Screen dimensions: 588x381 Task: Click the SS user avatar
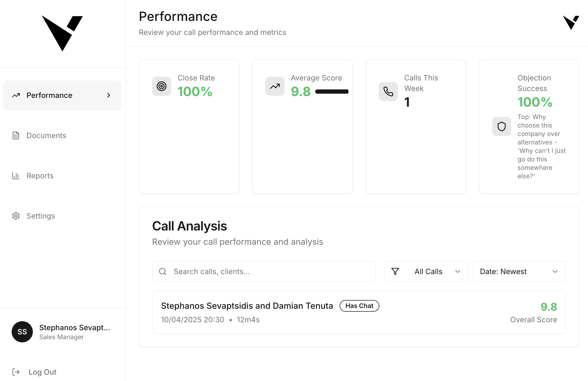point(22,332)
